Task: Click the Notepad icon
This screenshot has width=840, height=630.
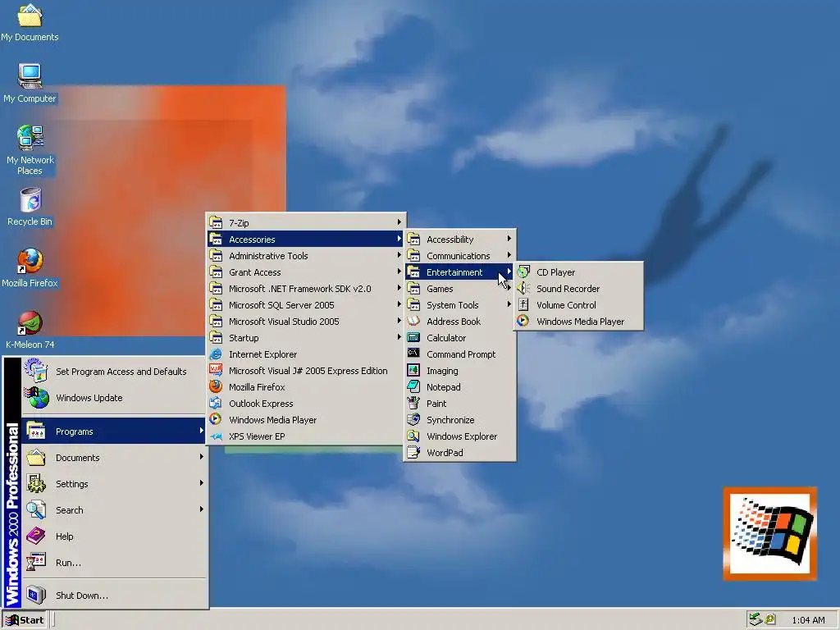Action: pos(413,387)
